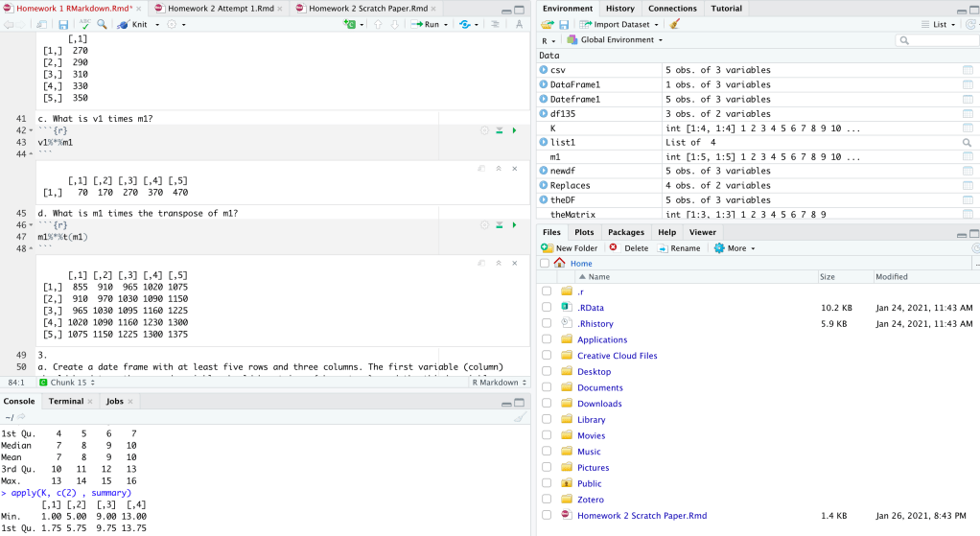980x536 pixels.
Task: Click the environment search field
Action: click(937, 40)
